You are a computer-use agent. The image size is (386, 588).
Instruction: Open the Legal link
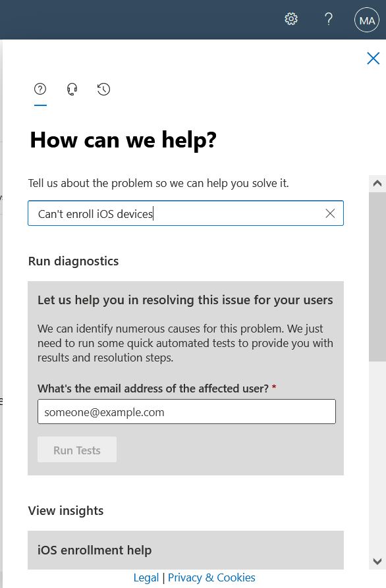[x=146, y=578]
